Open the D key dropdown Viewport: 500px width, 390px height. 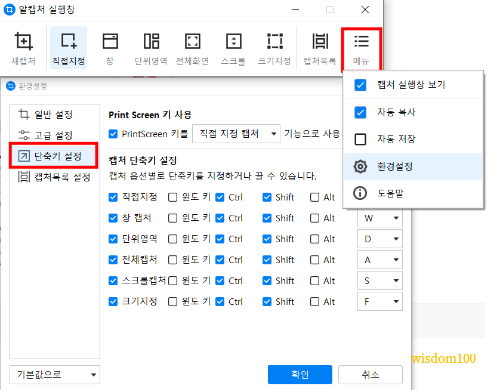pos(380,239)
